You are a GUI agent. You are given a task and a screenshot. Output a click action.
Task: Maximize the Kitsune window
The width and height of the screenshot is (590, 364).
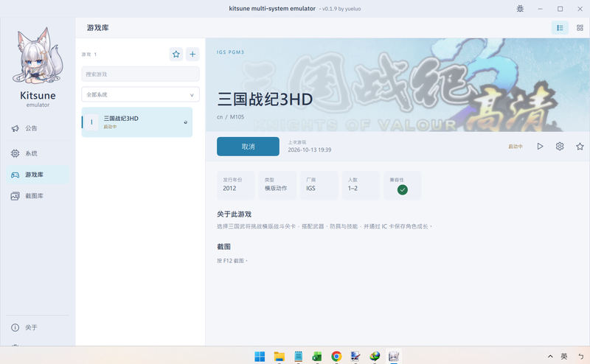point(560,9)
